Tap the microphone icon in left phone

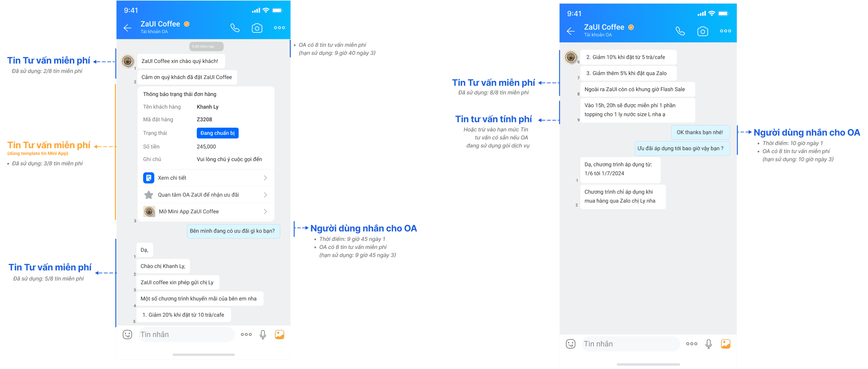pyautogui.click(x=263, y=334)
